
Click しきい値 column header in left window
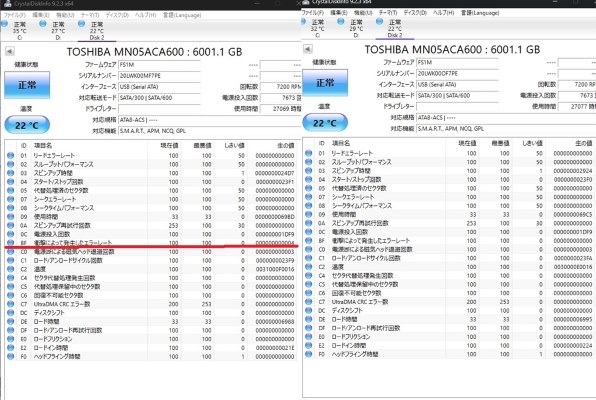(x=234, y=146)
